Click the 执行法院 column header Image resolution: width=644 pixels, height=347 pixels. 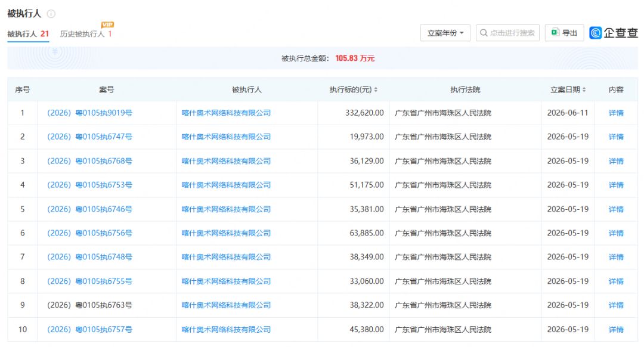[x=465, y=89]
